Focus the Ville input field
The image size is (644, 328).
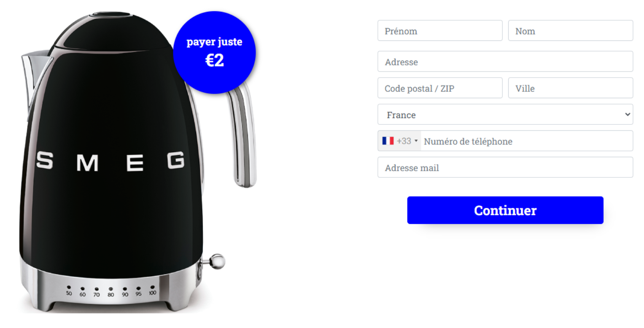click(x=571, y=88)
